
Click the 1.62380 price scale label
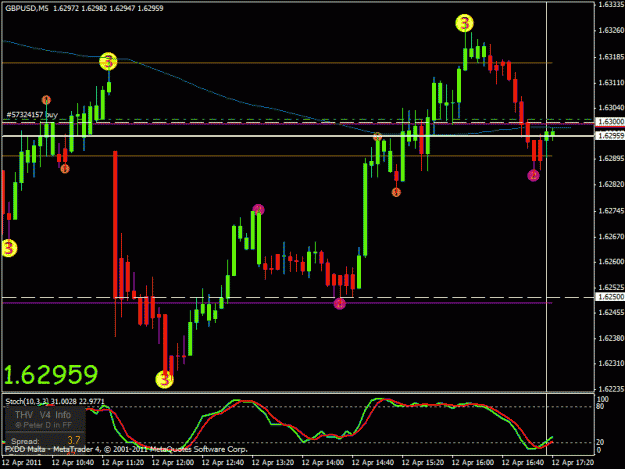click(611, 338)
